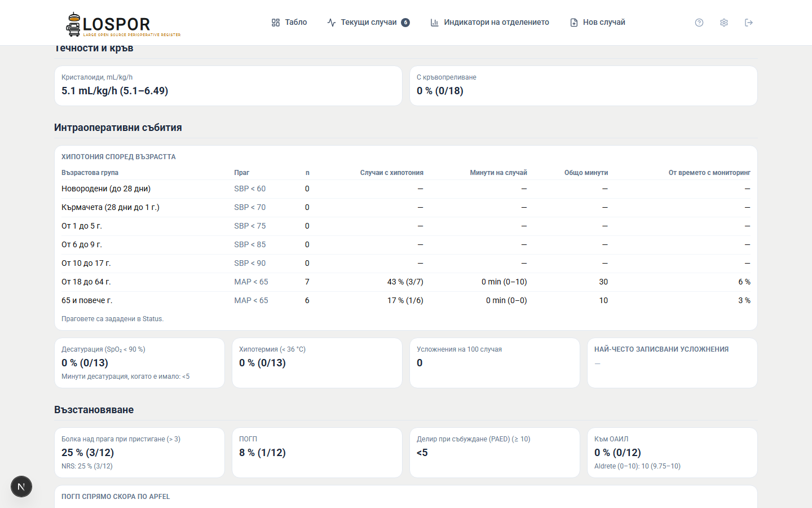
Task: Select the От 10 до 17 г. row
Action: pyautogui.click(x=406, y=264)
